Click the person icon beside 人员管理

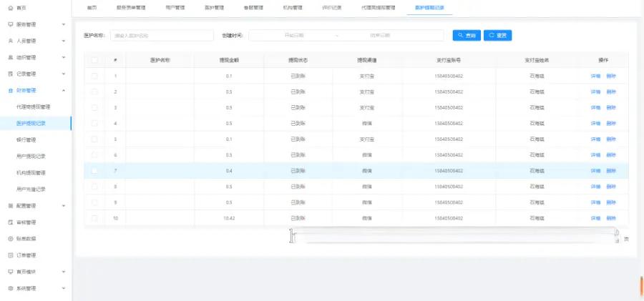[x=11, y=41]
